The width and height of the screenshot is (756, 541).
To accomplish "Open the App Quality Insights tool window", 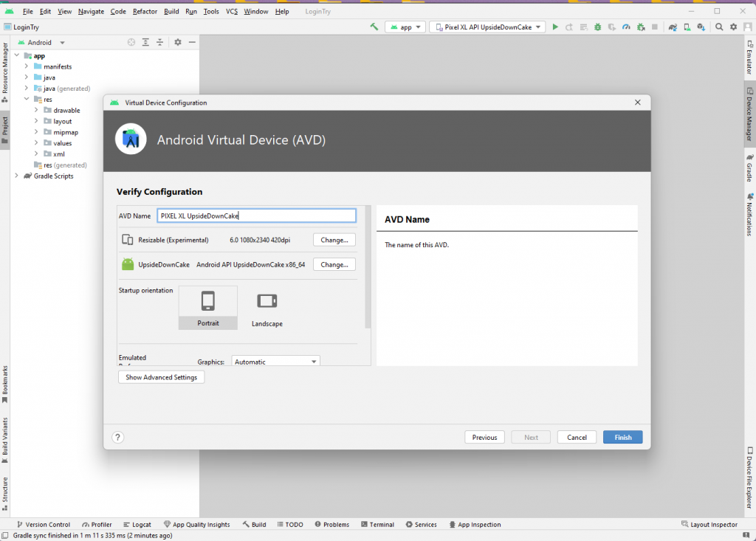I will click(196, 525).
